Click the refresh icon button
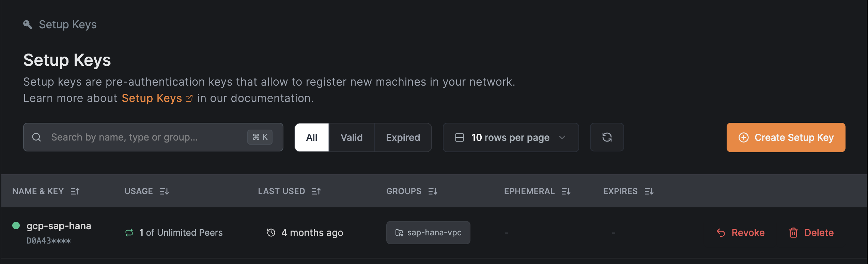 [x=607, y=137]
